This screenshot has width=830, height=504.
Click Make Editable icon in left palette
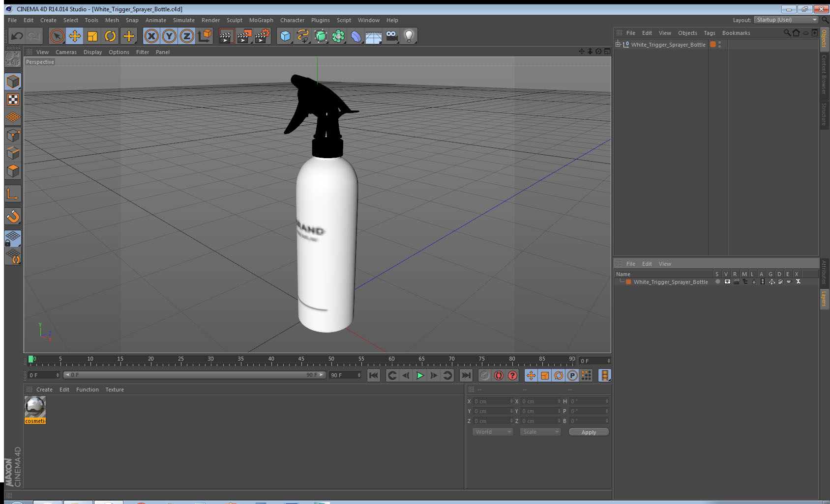(x=13, y=59)
